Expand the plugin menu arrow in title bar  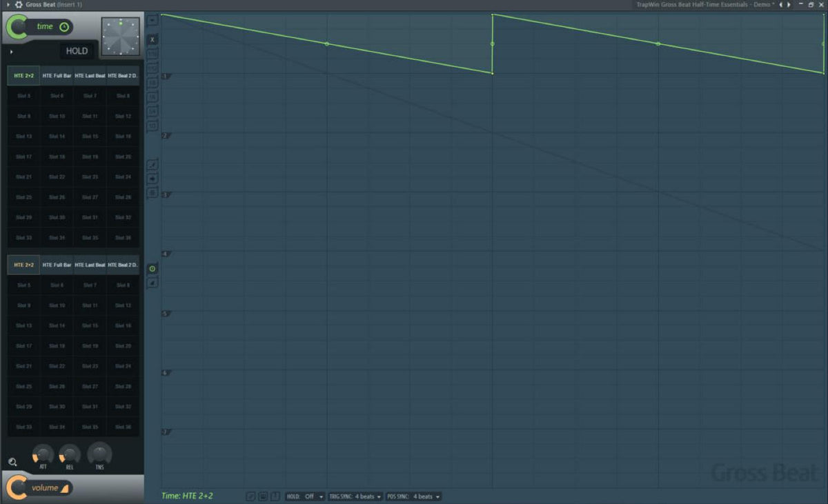coord(8,5)
